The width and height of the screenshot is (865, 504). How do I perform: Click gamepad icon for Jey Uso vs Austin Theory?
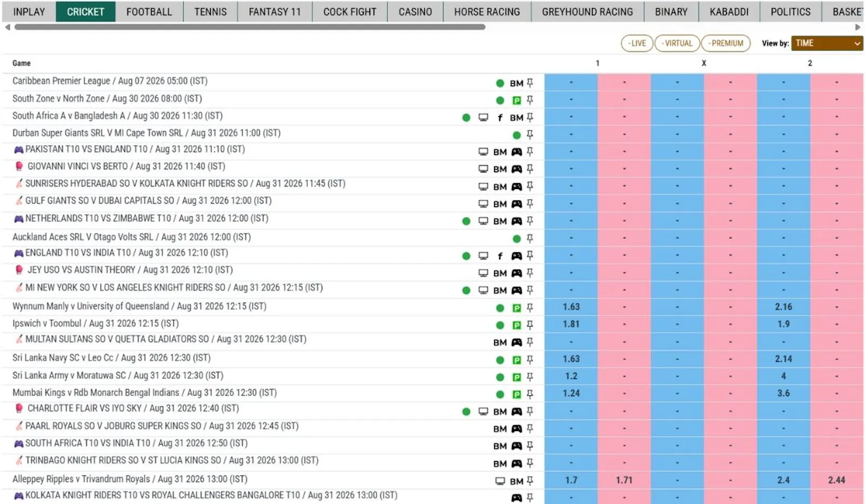click(x=517, y=273)
